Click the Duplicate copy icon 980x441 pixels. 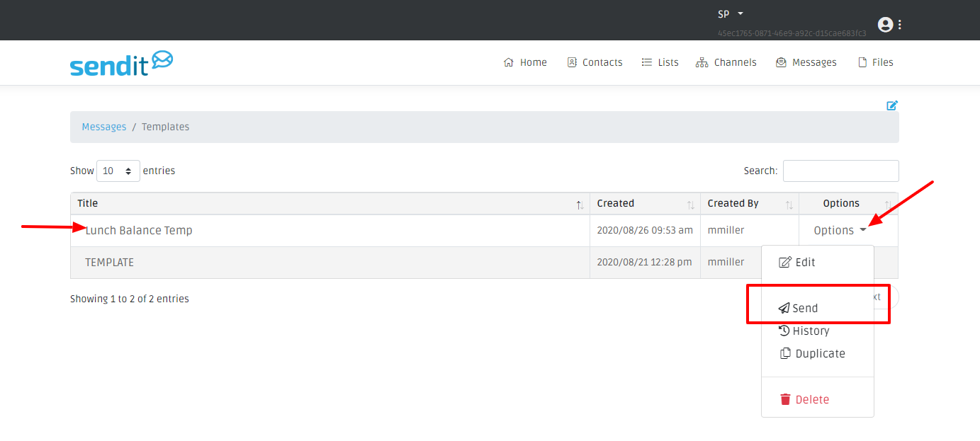click(x=785, y=353)
